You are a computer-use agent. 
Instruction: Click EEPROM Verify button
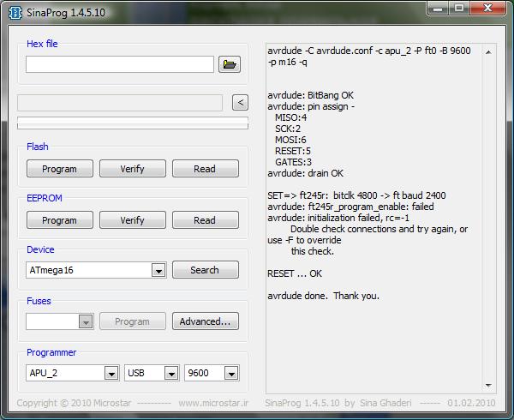point(132,220)
